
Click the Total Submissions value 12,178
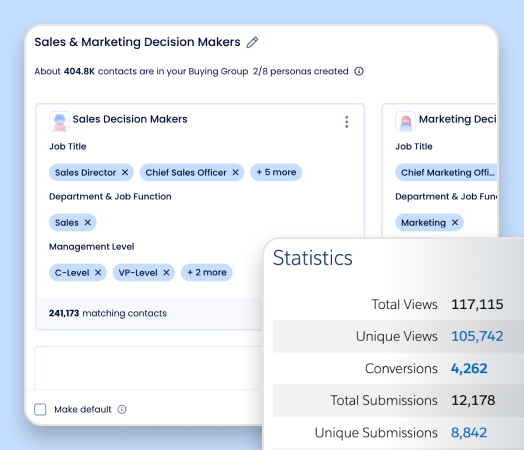tap(473, 400)
